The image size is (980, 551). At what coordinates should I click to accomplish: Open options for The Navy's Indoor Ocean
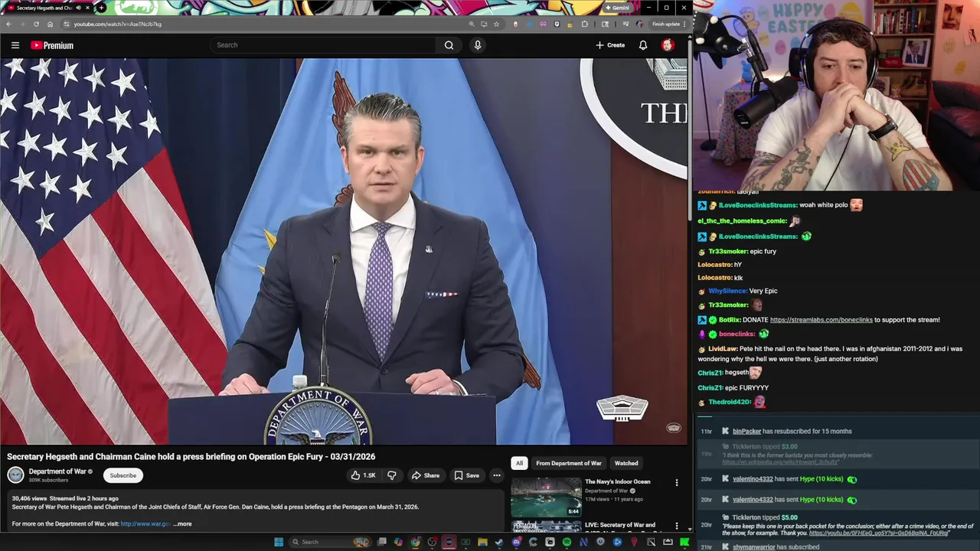(x=676, y=483)
